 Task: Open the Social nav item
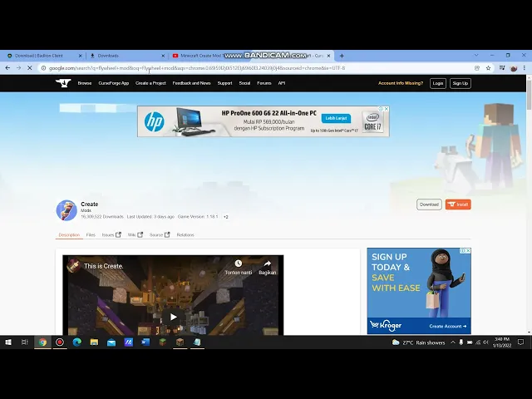244,83
